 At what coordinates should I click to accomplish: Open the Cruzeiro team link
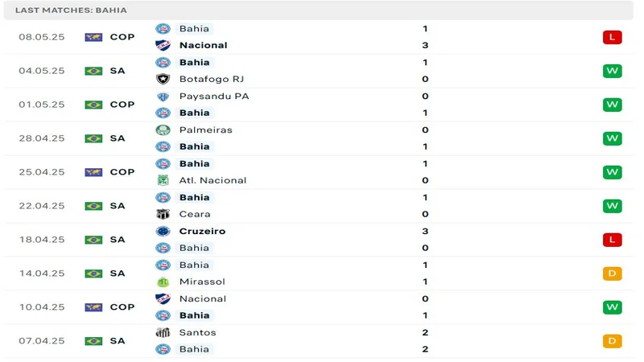(x=202, y=231)
